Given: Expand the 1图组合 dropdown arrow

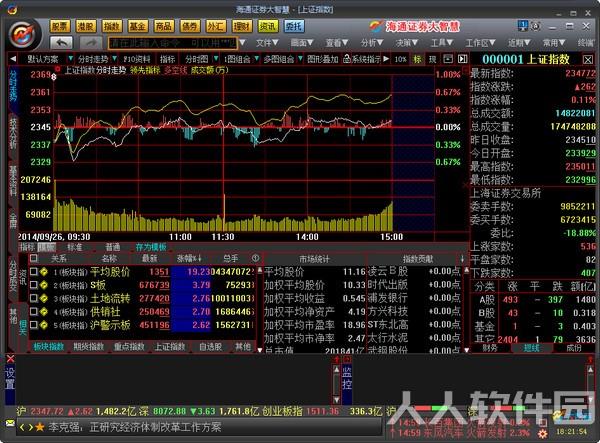Looking at the screenshot, I should click(256, 59).
